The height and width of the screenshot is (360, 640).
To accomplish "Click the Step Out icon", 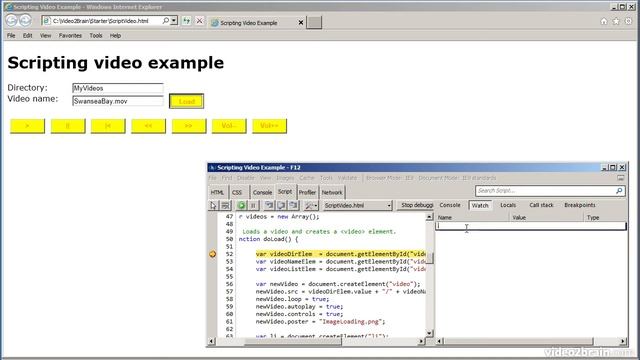I will (293, 205).
